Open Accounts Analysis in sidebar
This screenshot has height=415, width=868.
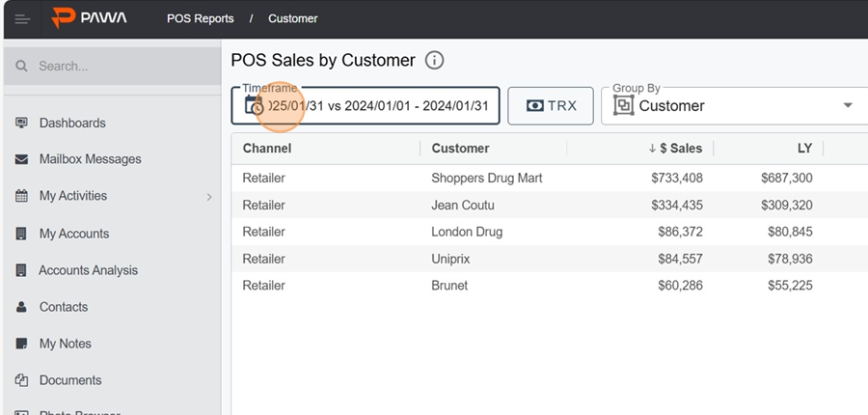click(88, 270)
